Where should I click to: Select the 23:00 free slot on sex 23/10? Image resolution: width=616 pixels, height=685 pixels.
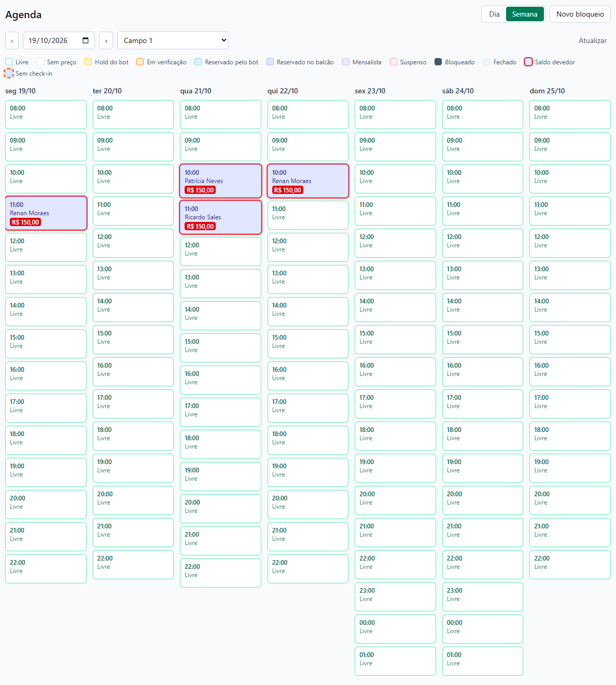[396, 597]
